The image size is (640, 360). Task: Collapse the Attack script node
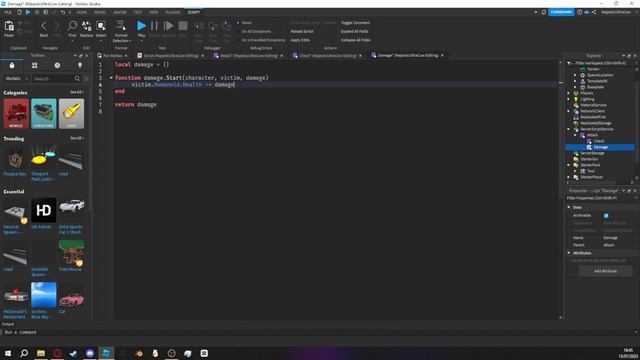[575, 135]
